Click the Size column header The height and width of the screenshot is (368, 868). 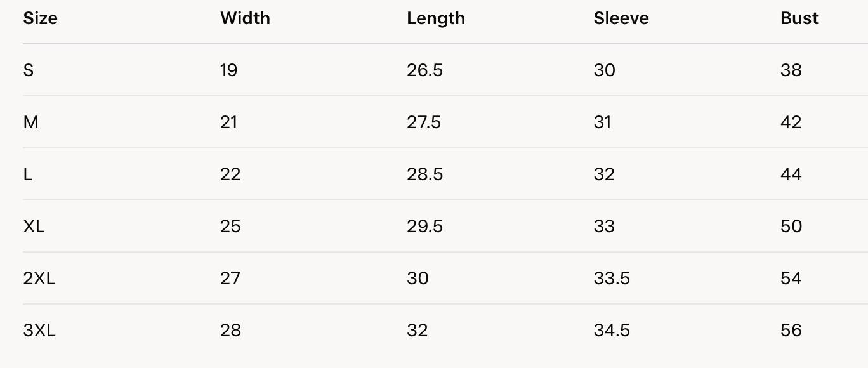(x=40, y=18)
